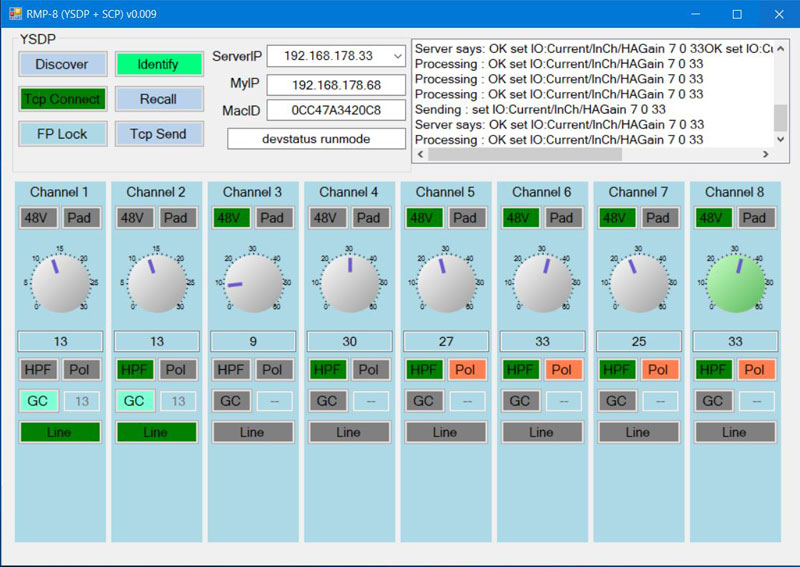Click Channel 4 GC value field
Screen dimensions: 800x567
pyautogui.click(x=371, y=401)
